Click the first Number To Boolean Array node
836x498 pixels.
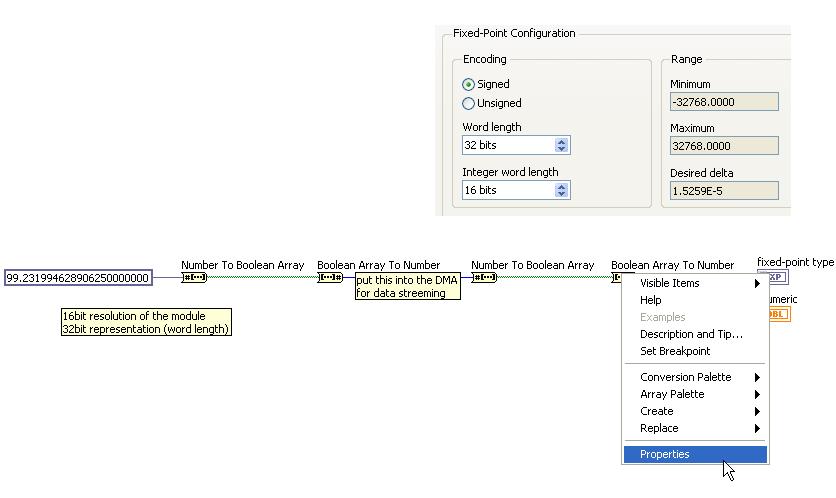[193, 277]
